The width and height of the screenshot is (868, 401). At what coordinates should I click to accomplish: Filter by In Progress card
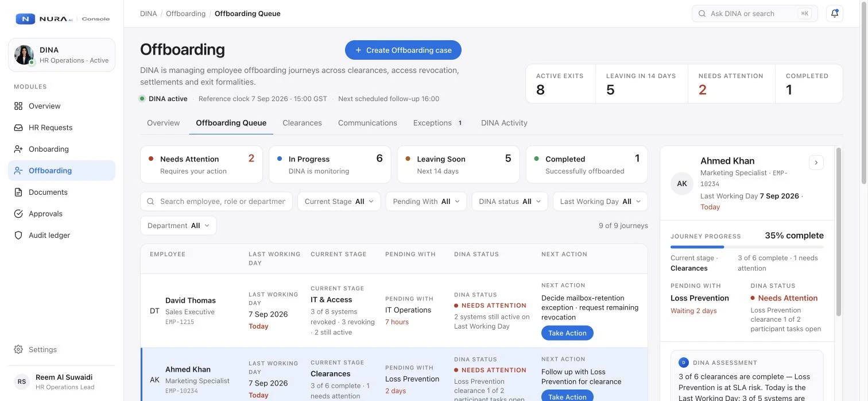point(330,164)
